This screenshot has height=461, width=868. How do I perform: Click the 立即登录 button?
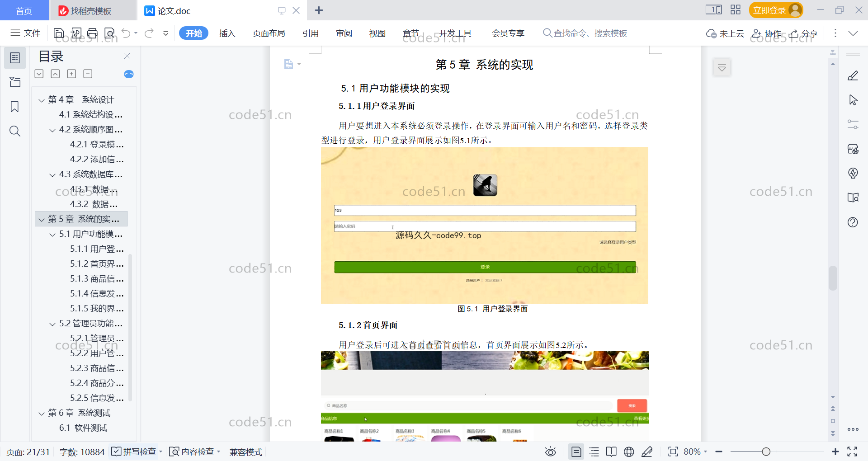[x=776, y=10]
